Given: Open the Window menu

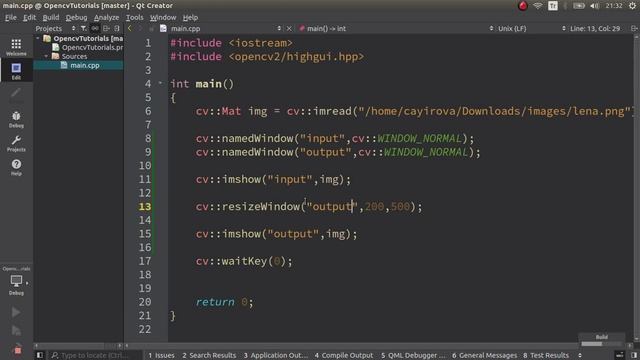Looking at the screenshot, I should pyautogui.click(x=163, y=17).
